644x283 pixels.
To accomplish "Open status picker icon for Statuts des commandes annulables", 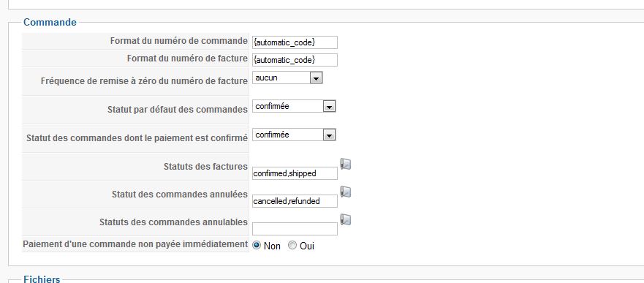I will click(x=346, y=219).
